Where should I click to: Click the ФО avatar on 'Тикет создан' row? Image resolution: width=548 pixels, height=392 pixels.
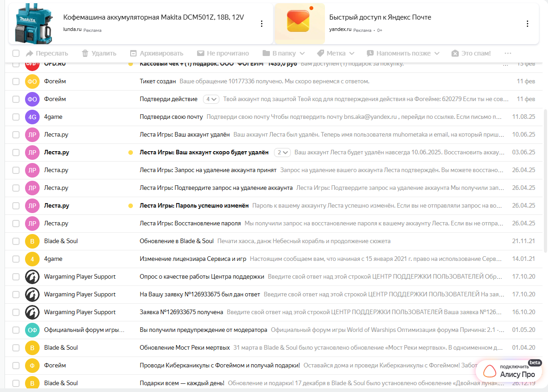(32, 81)
